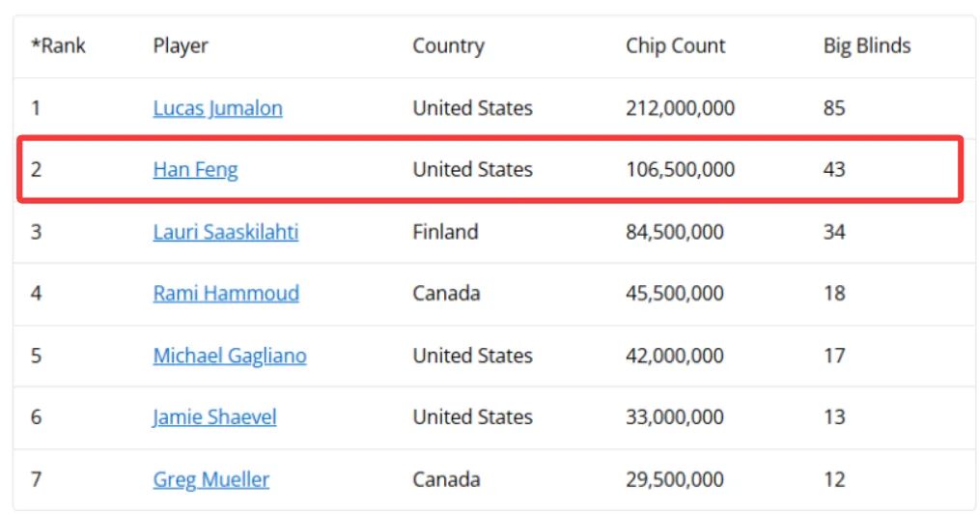Click big blinds value 43
This screenshot has width=980, height=515.
[x=834, y=170]
